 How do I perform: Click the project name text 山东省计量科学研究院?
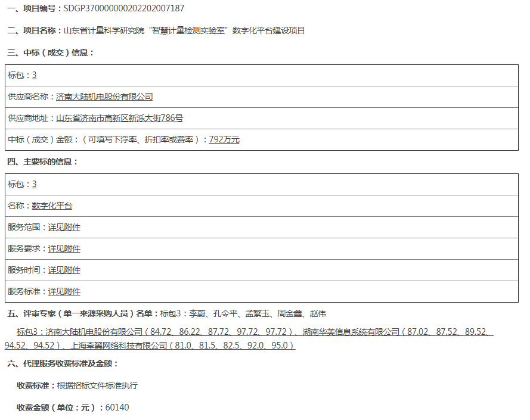(104, 30)
